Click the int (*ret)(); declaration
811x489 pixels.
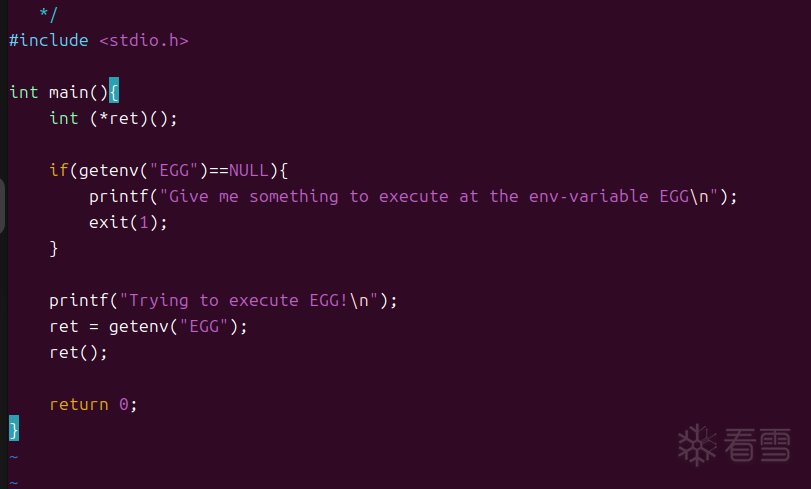(113, 118)
